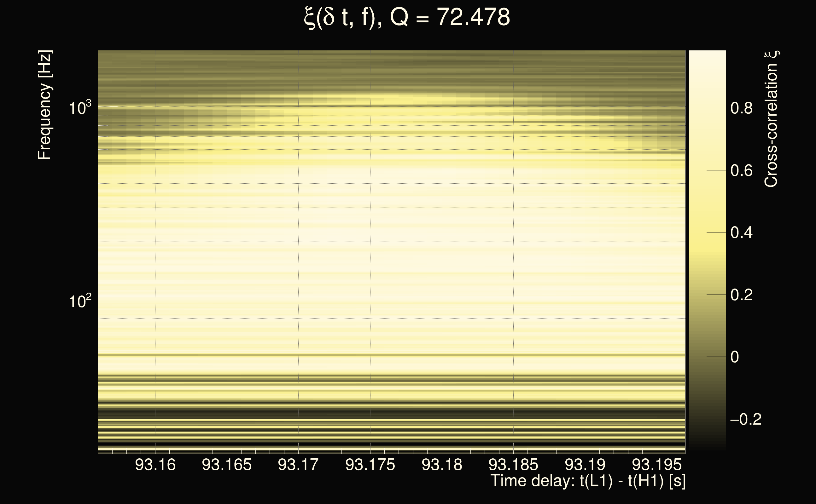Click the Time delay t(L1) - t(H1) label

[588, 481]
